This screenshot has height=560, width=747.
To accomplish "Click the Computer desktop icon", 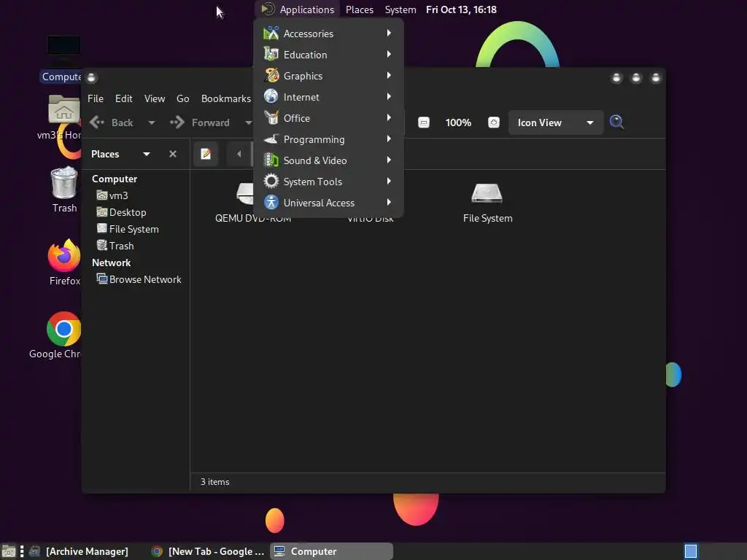I will (x=64, y=50).
